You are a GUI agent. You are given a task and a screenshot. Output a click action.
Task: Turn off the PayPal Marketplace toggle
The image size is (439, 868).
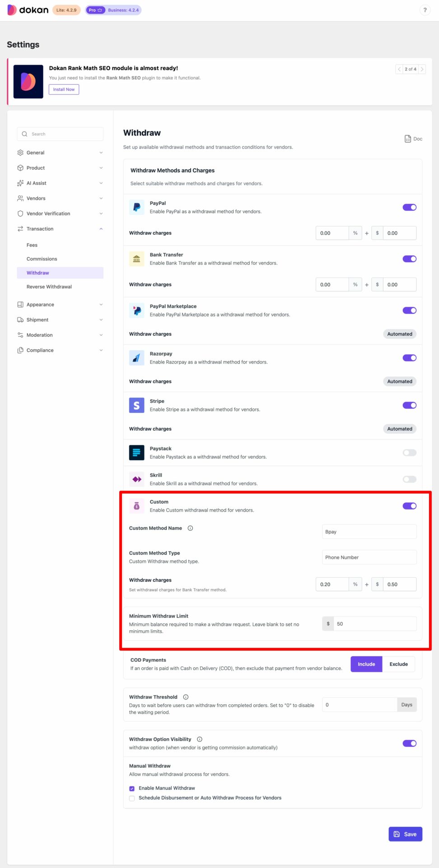(x=410, y=311)
